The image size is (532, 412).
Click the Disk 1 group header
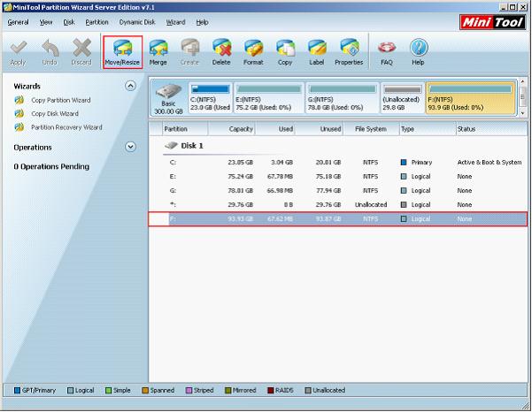[x=184, y=146]
